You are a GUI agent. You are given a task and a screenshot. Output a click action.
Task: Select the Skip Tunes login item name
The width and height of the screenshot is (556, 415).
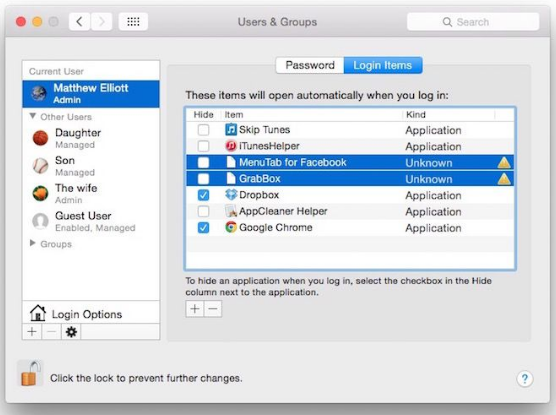tap(265, 130)
